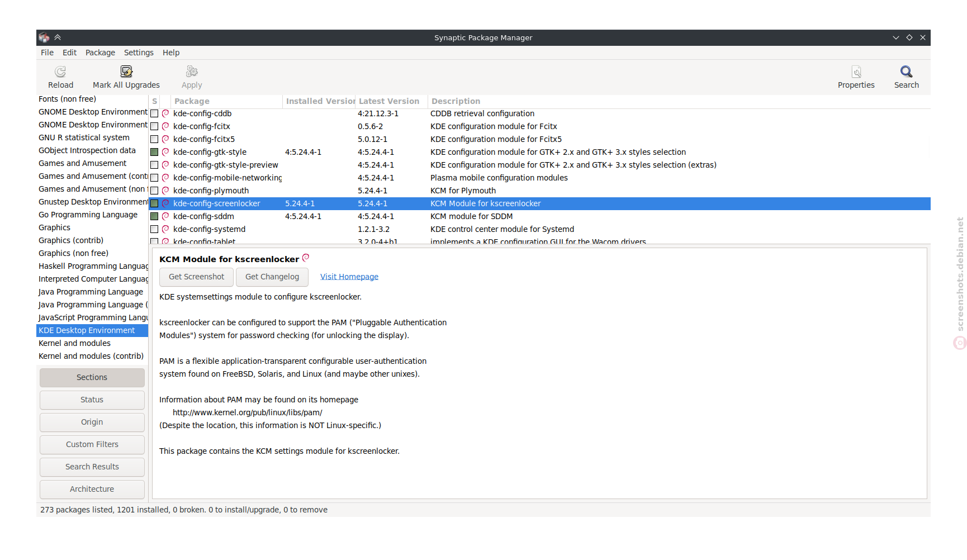Open the Package menu
967x560 pixels.
point(100,53)
